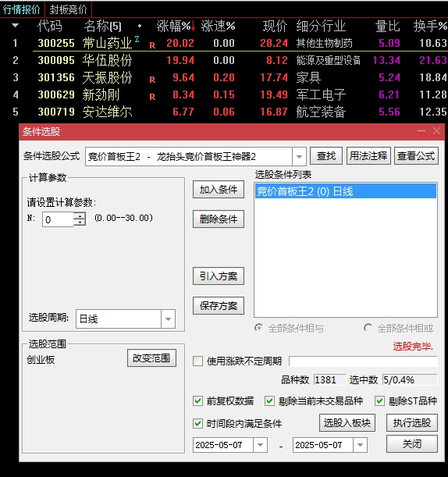Click 改变范围 button
Image resolution: width=448 pixels, height=477 pixels.
(x=151, y=358)
